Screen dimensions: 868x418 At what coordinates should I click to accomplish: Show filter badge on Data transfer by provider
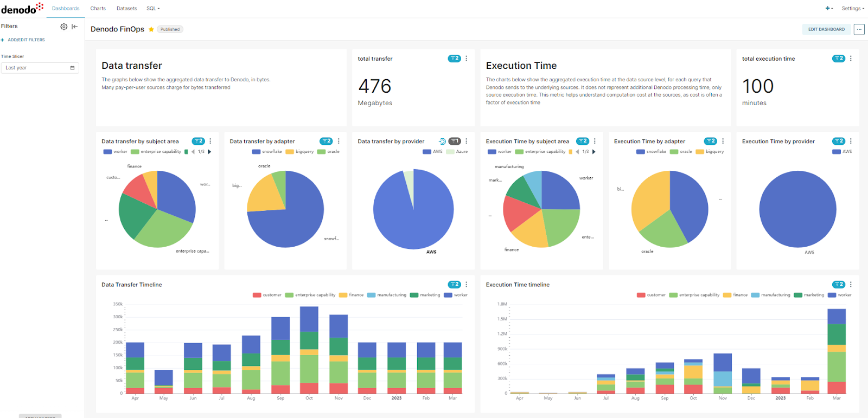pyautogui.click(x=455, y=141)
